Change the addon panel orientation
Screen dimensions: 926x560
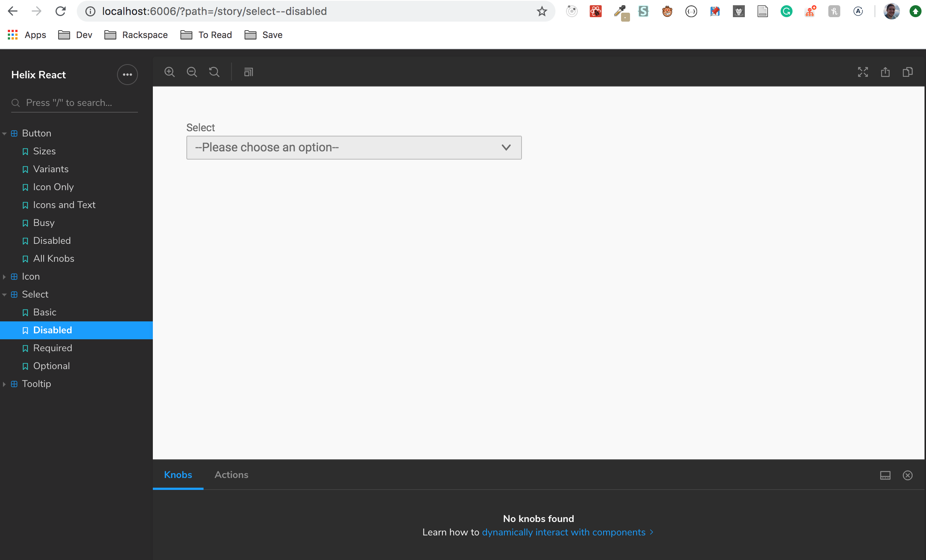pyautogui.click(x=885, y=475)
